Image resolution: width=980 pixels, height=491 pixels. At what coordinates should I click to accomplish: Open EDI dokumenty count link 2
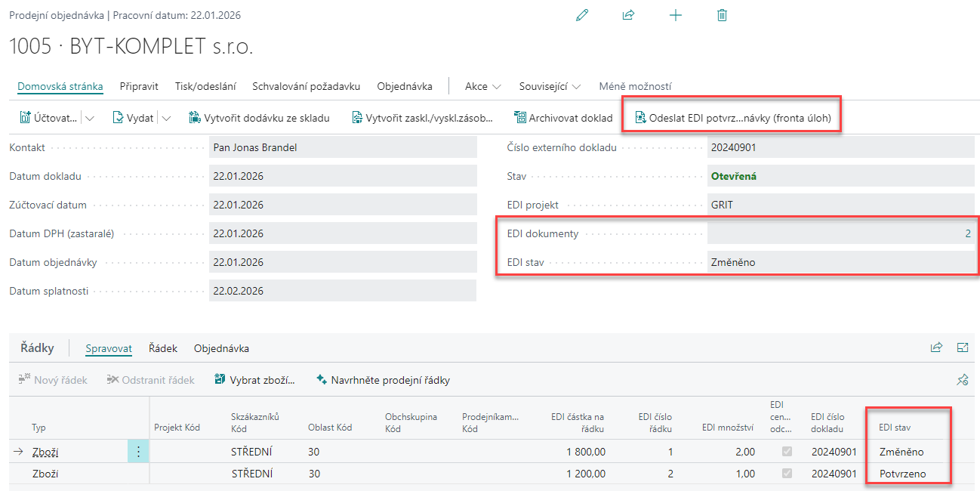pos(968,233)
